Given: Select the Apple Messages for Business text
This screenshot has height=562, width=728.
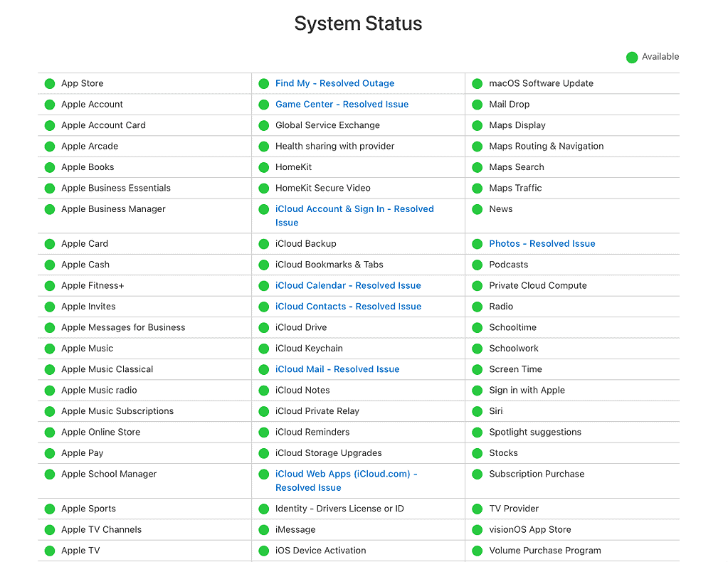Looking at the screenshot, I should click(123, 327).
